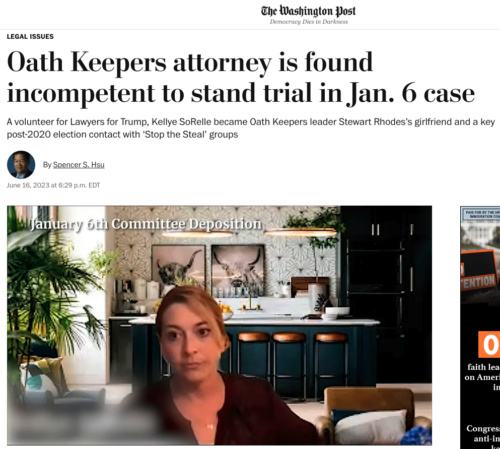Click the January 6th Committee Deposition caption
500x449 pixels.
pos(146,224)
